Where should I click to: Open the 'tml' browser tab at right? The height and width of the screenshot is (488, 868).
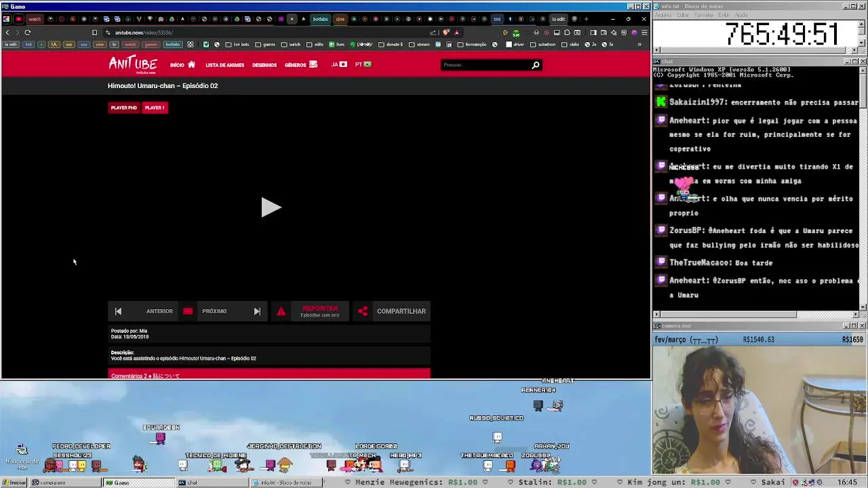tap(497, 19)
